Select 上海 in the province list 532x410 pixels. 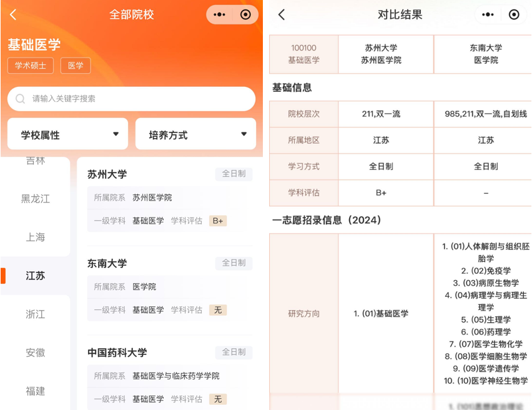coord(36,237)
